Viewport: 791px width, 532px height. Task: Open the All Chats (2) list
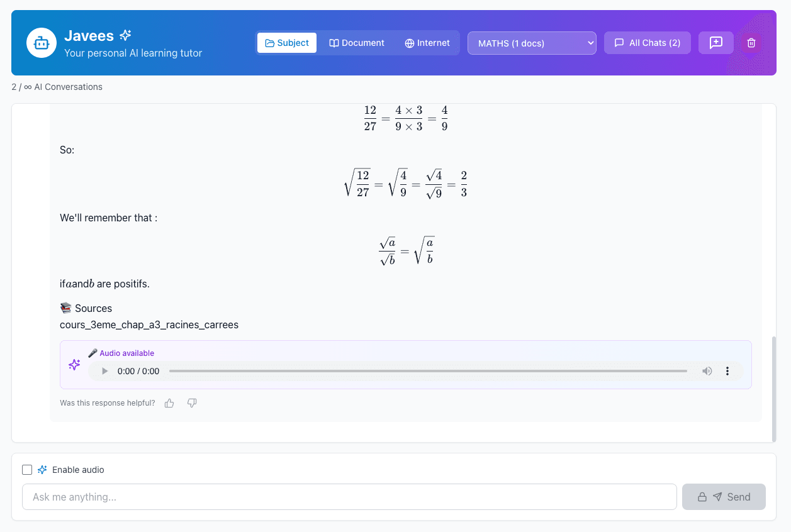coord(647,43)
